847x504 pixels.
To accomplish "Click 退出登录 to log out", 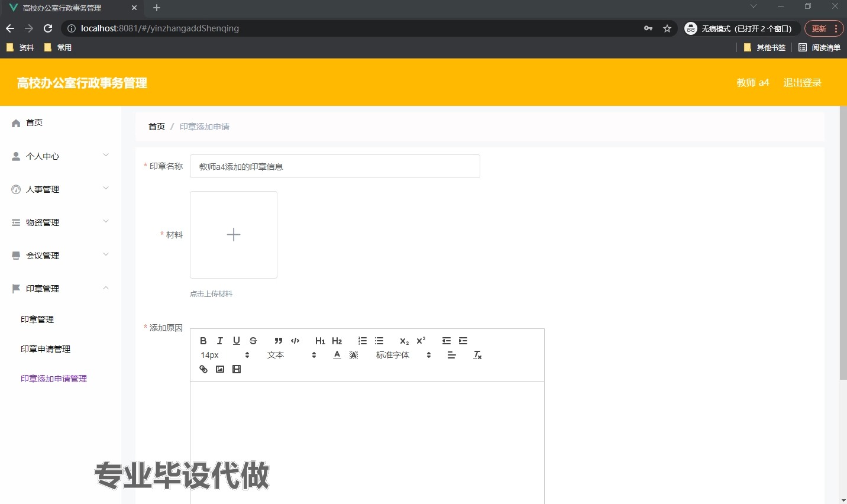I will point(803,83).
